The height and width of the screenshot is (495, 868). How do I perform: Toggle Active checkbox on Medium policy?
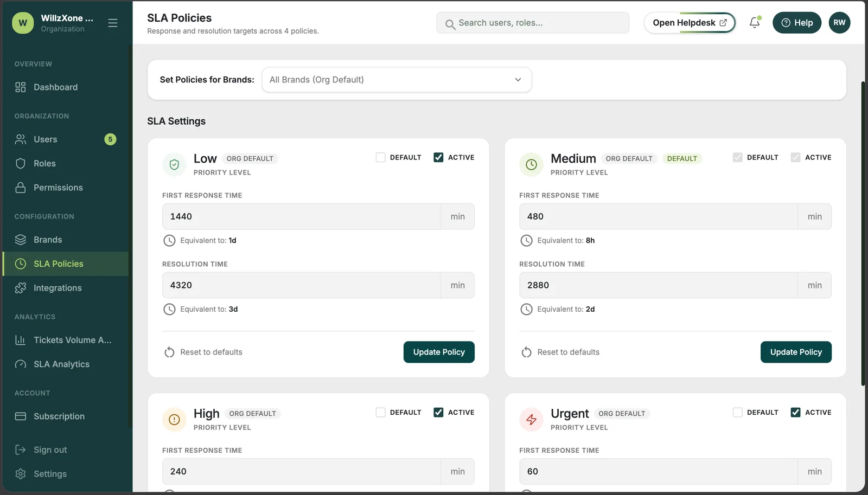pos(795,157)
